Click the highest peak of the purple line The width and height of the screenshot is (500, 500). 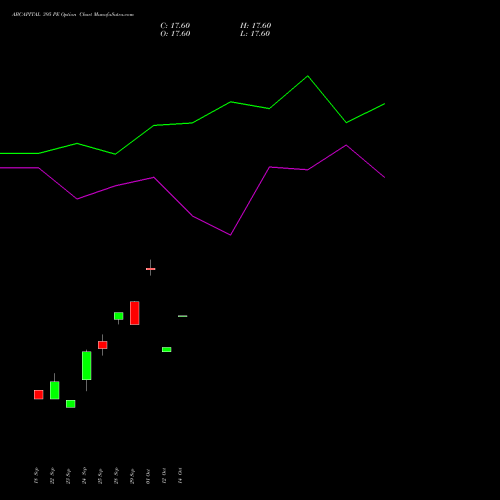[x=346, y=145]
